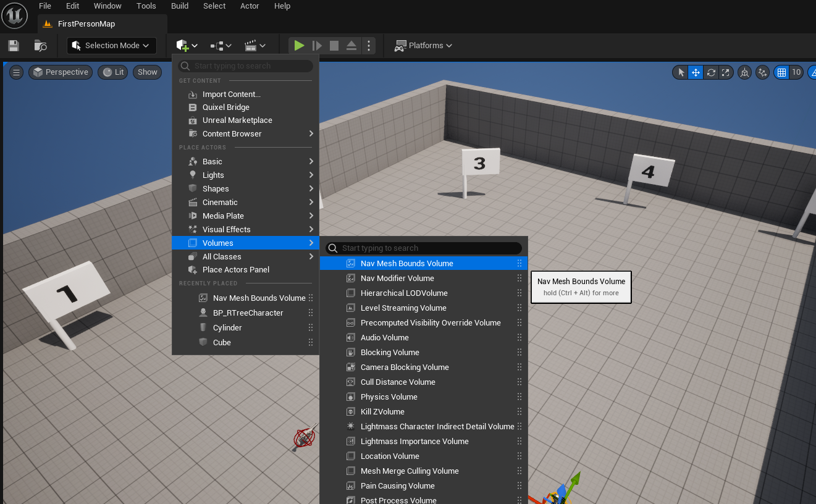Viewport: 816px width, 504px height.
Task: Select Hierarchical LODVolume
Action: 424,293
